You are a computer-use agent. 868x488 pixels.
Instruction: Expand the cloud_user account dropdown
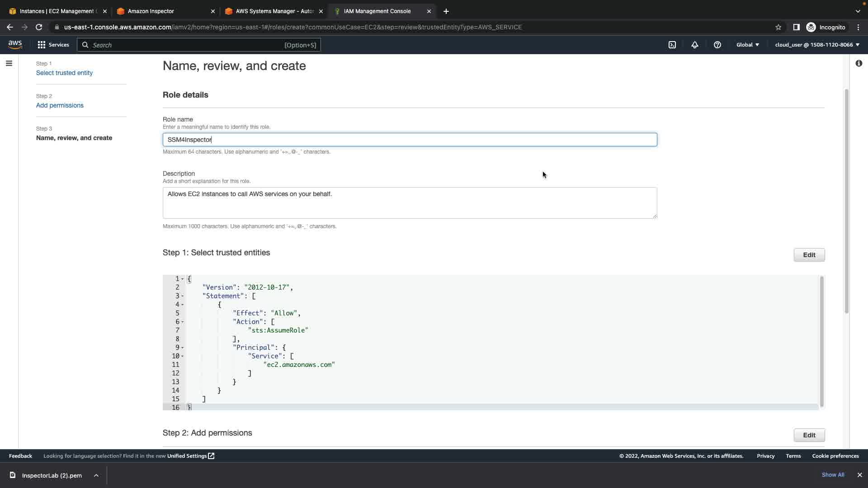817,45
